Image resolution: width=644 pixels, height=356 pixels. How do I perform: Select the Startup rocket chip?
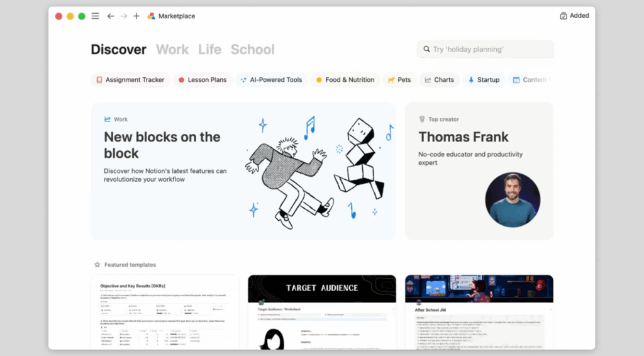click(x=484, y=80)
